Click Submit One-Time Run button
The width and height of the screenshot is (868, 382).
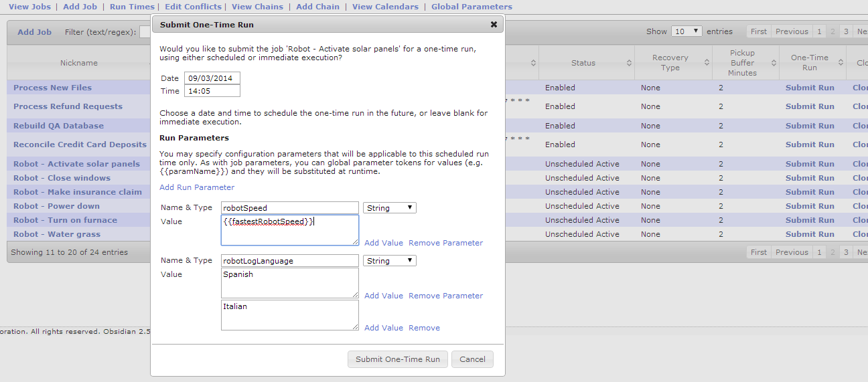[397, 359]
